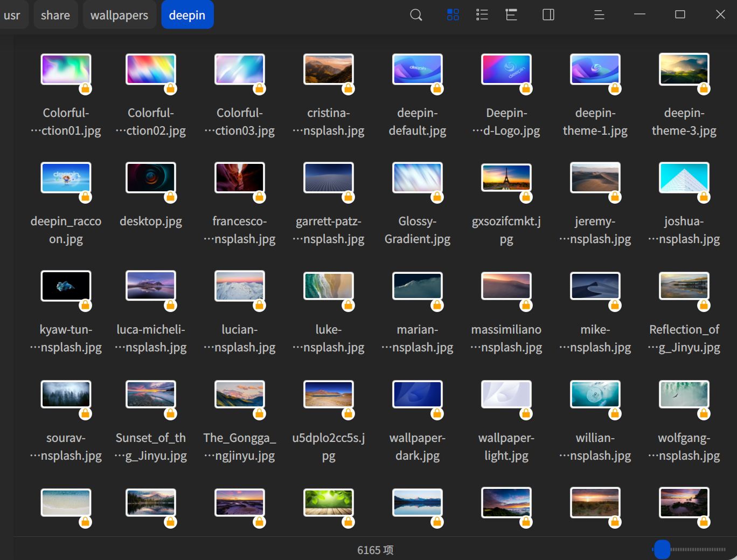Click the "massimiliano…nsplash.jpg" file name
The image size is (737, 560).
coord(506,338)
